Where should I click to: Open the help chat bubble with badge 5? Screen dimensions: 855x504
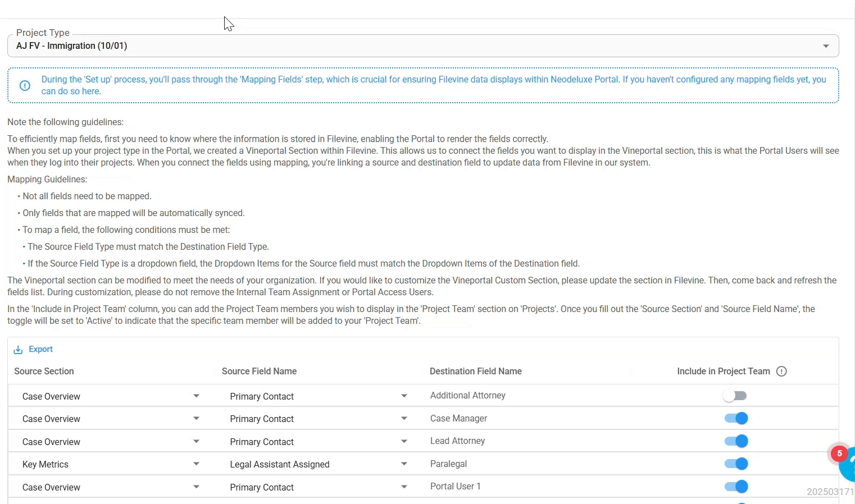(x=847, y=464)
